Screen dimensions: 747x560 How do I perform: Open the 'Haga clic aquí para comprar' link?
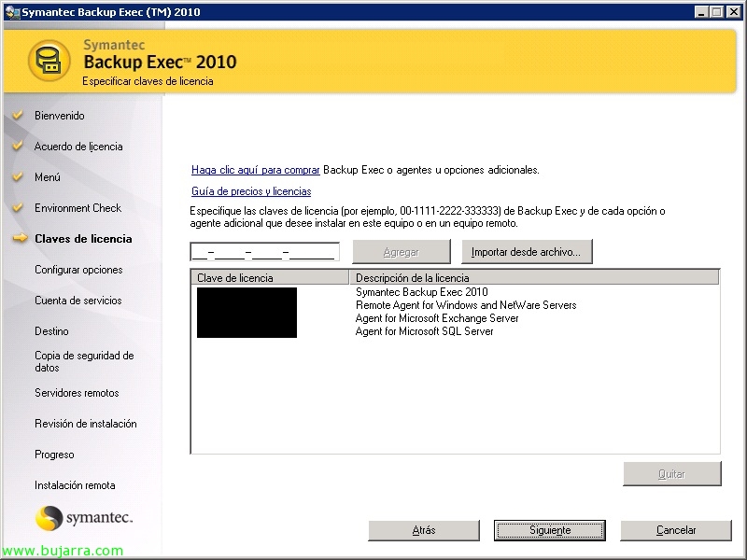point(255,170)
